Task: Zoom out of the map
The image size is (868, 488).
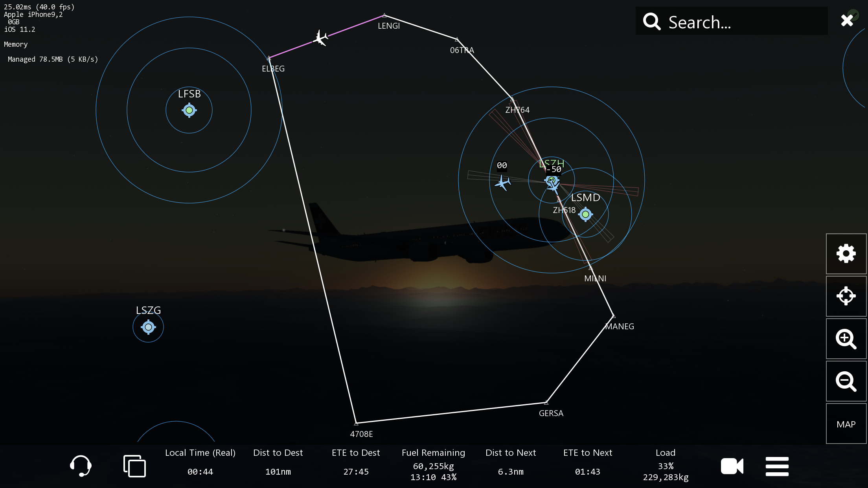Action: (x=846, y=381)
